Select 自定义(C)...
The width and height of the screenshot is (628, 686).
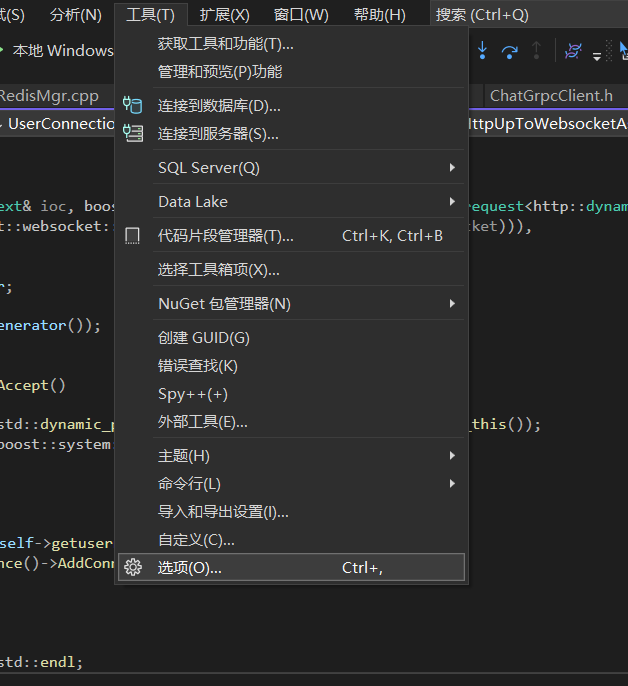click(291, 540)
